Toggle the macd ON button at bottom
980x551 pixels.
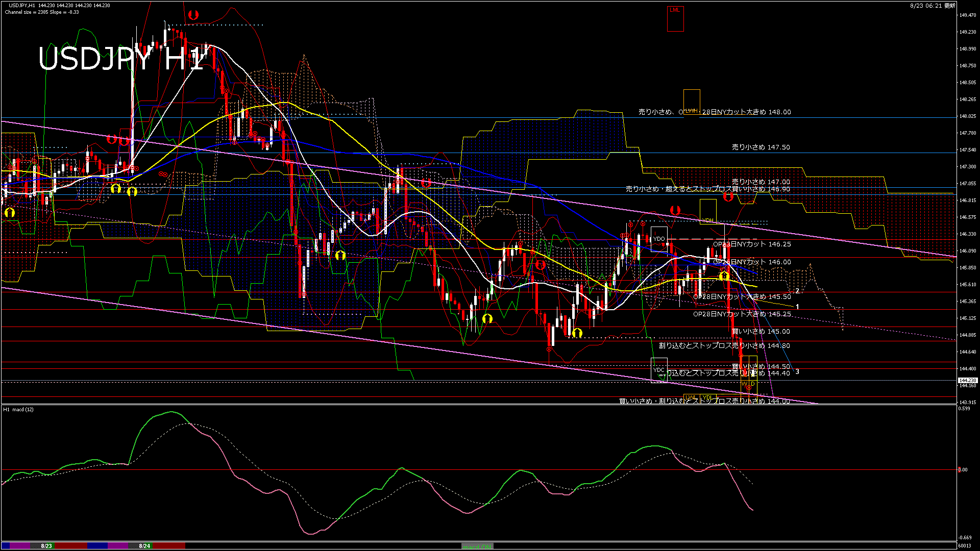[x=477, y=546]
